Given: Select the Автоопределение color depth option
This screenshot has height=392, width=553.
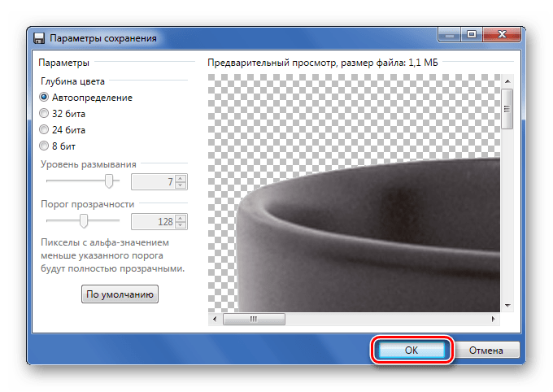Looking at the screenshot, I should [85, 98].
